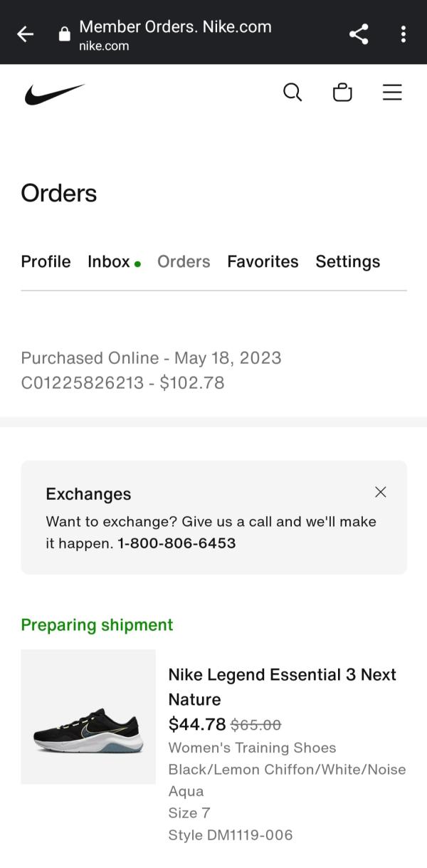
Task: Open the Settings tab
Action: click(348, 261)
